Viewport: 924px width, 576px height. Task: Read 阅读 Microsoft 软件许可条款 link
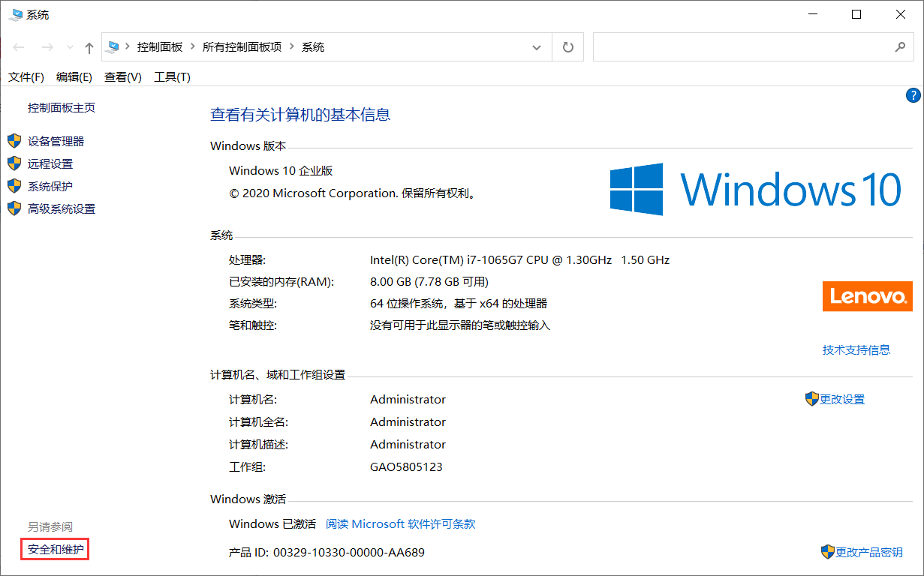coord(401,523)
